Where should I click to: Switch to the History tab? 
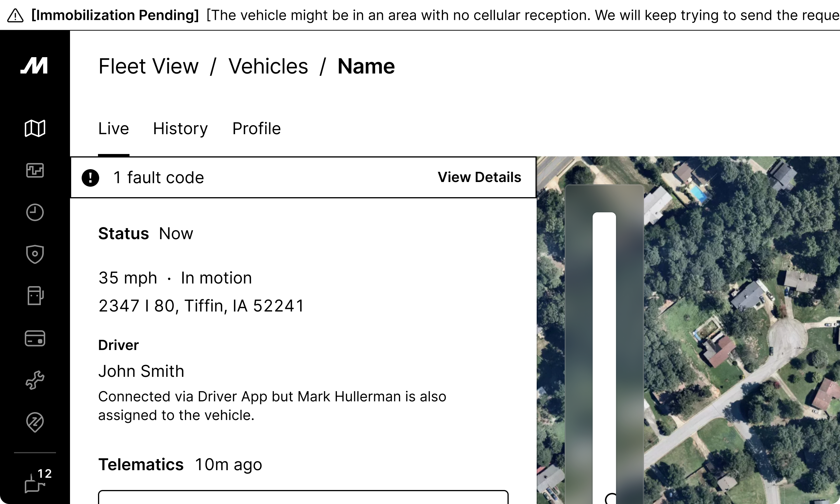pyautogui.click(x=180, y=128)
